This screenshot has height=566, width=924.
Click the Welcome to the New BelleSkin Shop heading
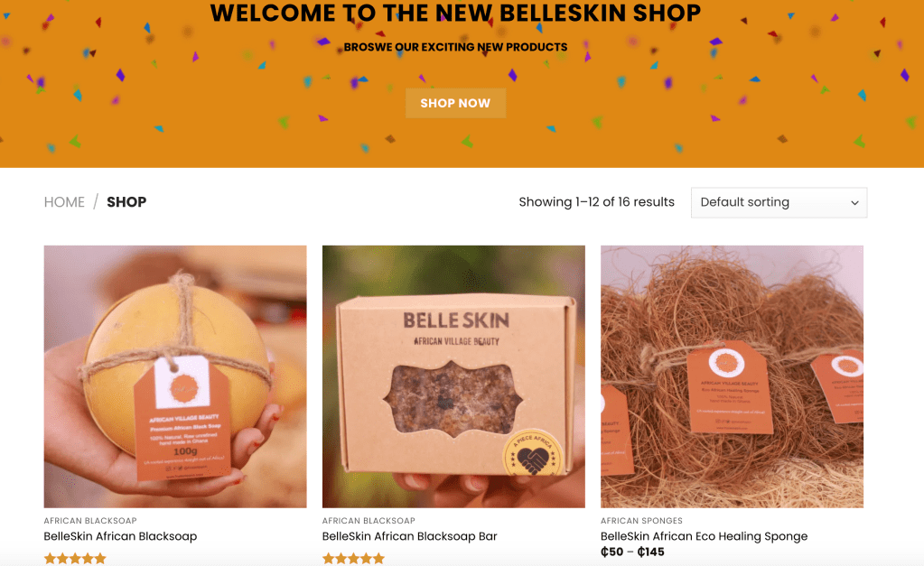455,13
